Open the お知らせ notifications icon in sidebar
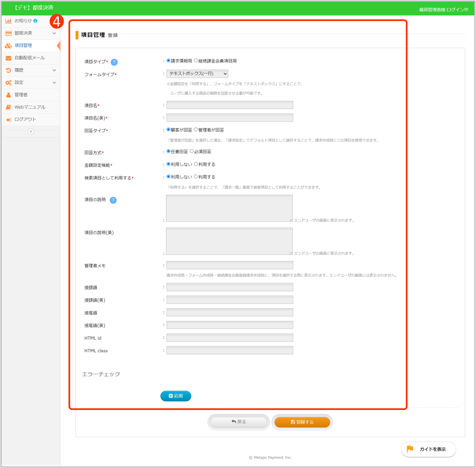Screen dimensions: 476x468 pos(9,21)
